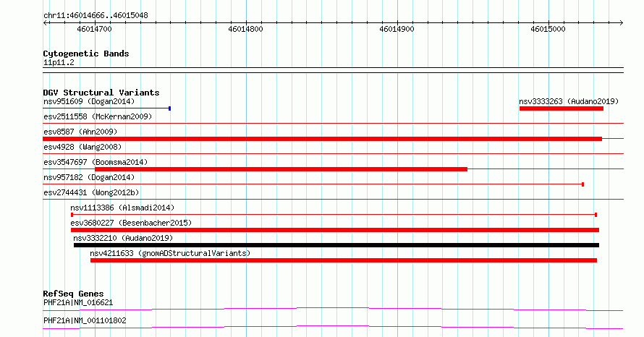The image size is (644, 337).
Task: Open esv4928 (Wang2008) variant entry
Action: point(82,147)
